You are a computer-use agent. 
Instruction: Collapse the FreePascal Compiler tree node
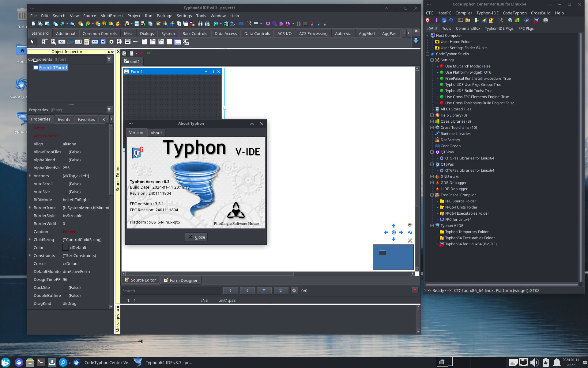tap(432, 195)
